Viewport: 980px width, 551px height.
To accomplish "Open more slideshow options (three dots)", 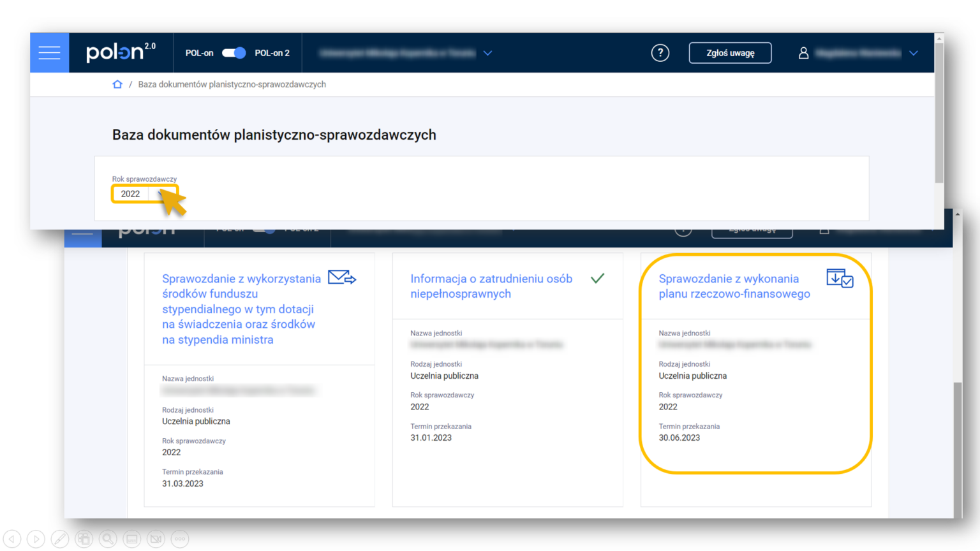I will pyautogui.click(x=180, y=539).
